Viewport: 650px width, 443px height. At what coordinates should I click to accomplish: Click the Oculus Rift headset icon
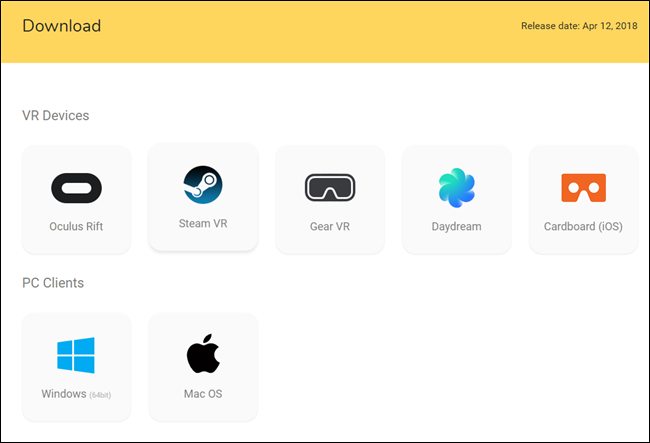click(76, 188)
